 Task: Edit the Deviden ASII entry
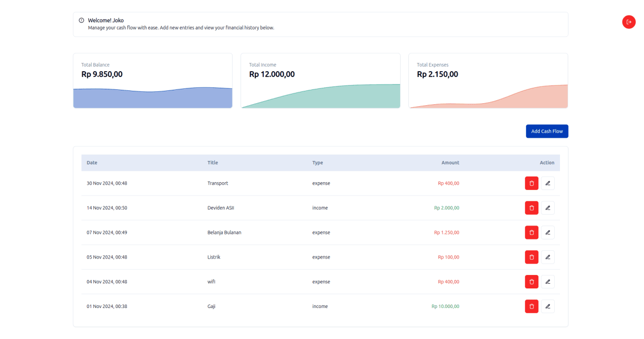[548, 208]
